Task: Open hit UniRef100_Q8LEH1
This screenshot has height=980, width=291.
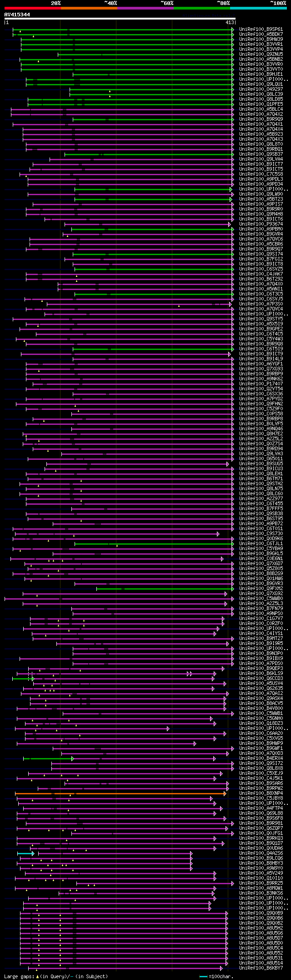Action: click(261, 474)
